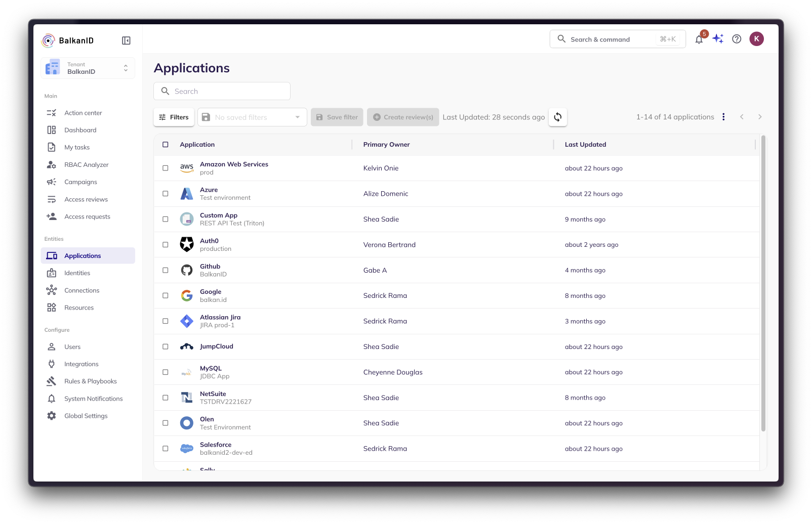Click the applications Search field
The height and width of the screenshot is (524, 812).
pyautogui.click(x=222, y=91)
